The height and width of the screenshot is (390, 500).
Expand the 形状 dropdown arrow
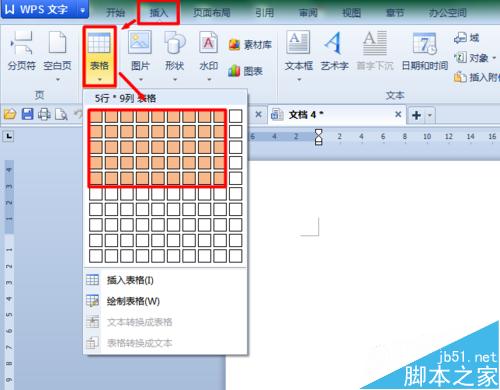point(175,80)
